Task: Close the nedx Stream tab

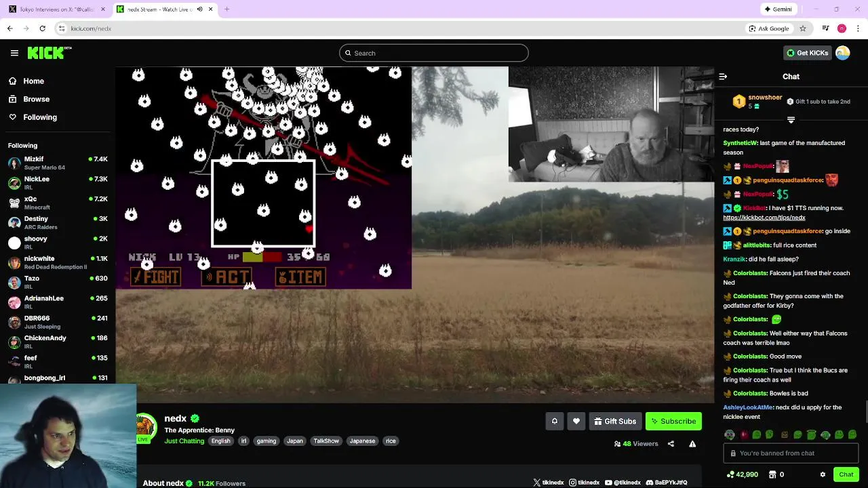Action: pyautogui.click(x=210, y=9)
